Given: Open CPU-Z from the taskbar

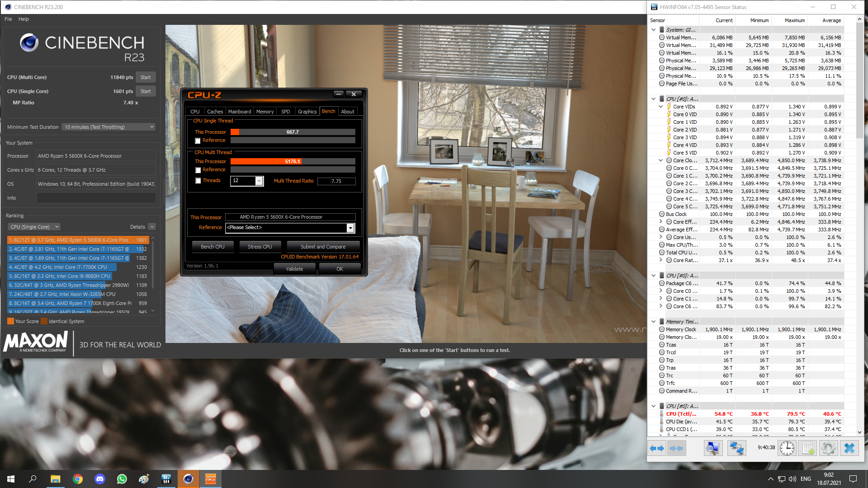Looking at the screenshot, I should click(x=211, y=479).
